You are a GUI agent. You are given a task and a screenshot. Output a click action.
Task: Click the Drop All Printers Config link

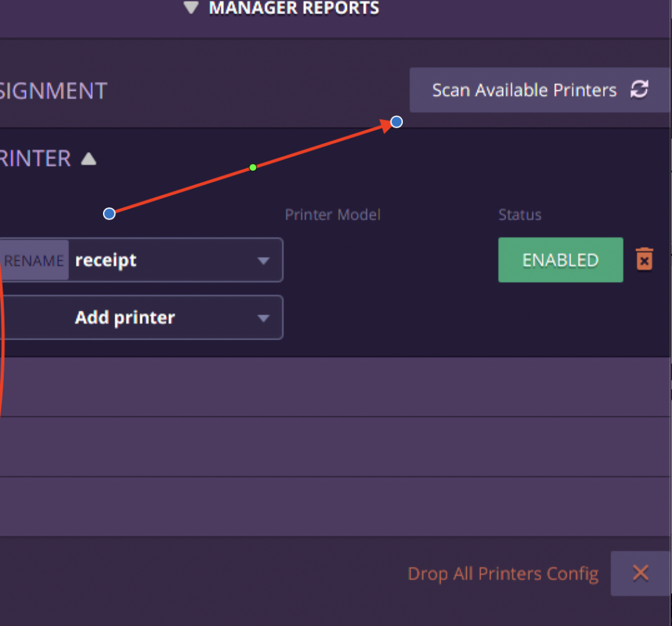tap(503, 573)
